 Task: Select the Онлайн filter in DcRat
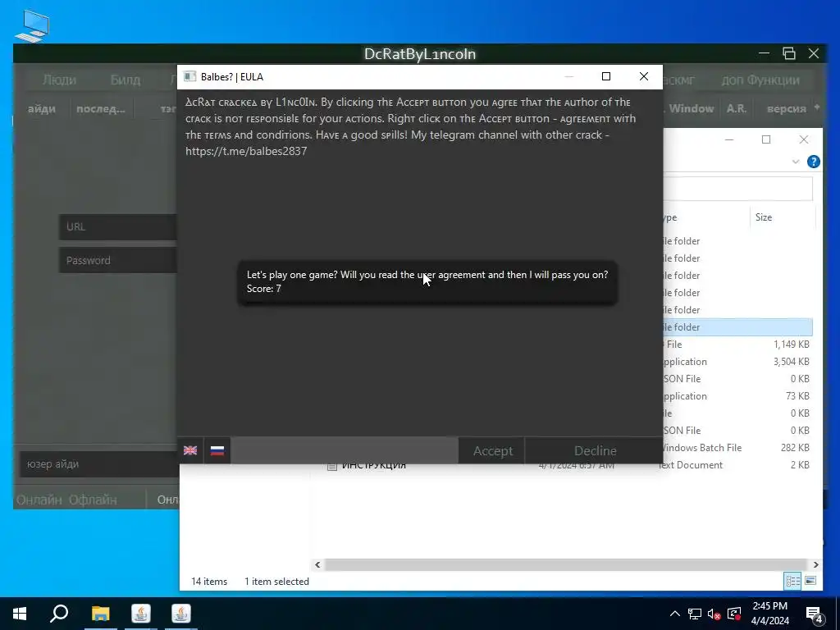point(39,500)
